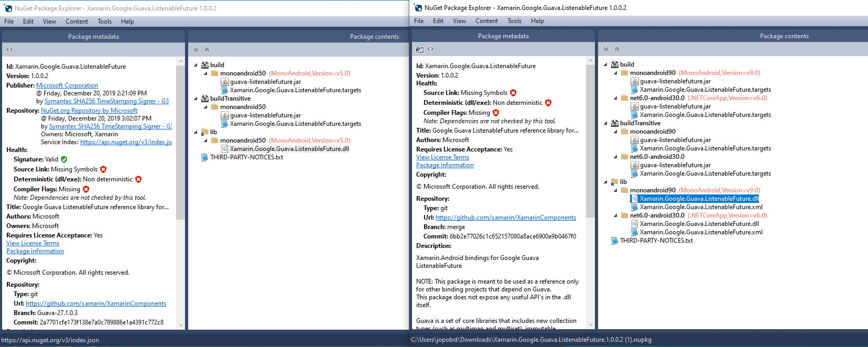Collapse the buildTransitive node in right window
The height and width of the screenshot is (347, 868).
coord(605,123)
